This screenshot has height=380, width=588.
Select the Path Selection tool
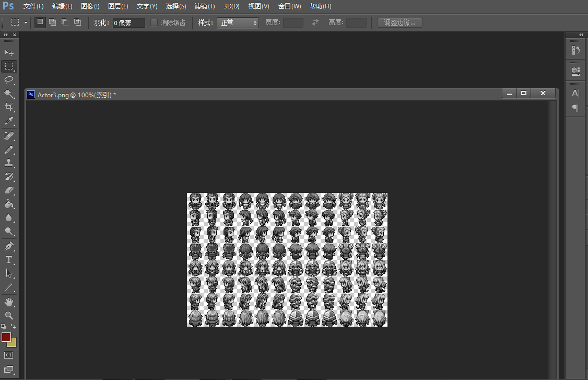pyautogui.click(x=9, y=273)
